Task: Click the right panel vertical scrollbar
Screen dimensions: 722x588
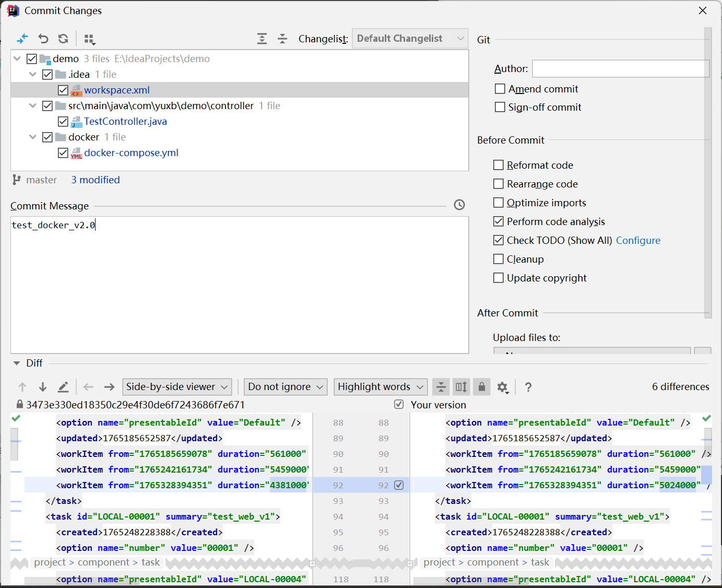Action: [x=708, y=172]
